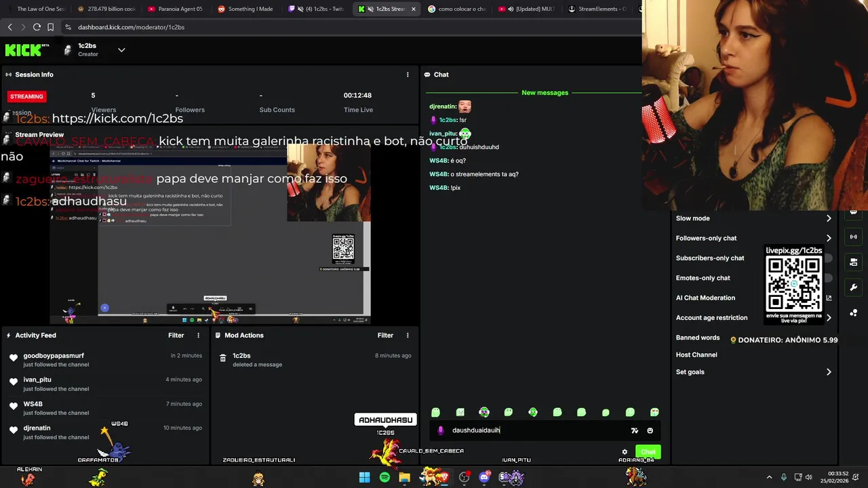Screen dimensions: 868x488
Task: Reload the browser page
Action: (37, 27)
